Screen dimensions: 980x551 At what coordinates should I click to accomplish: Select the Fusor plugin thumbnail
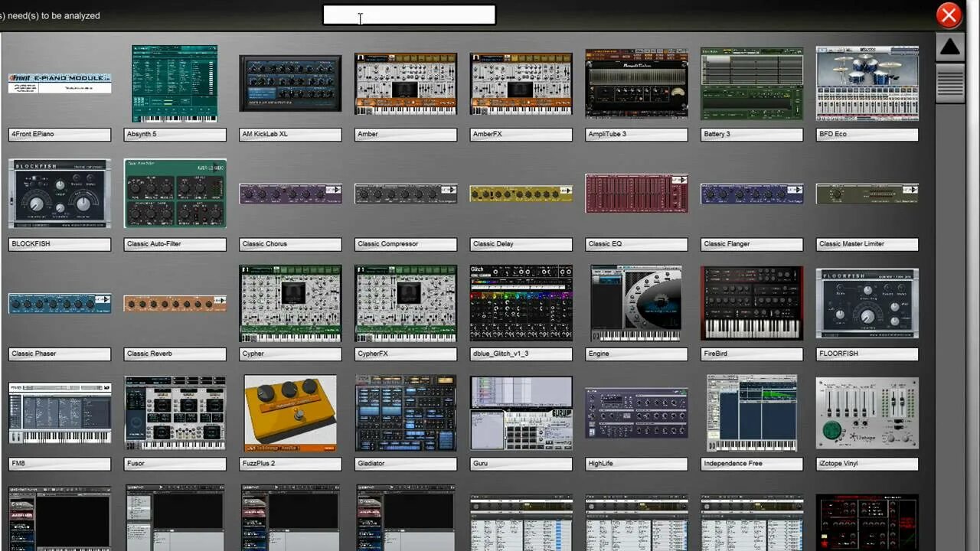pos(175,413)
